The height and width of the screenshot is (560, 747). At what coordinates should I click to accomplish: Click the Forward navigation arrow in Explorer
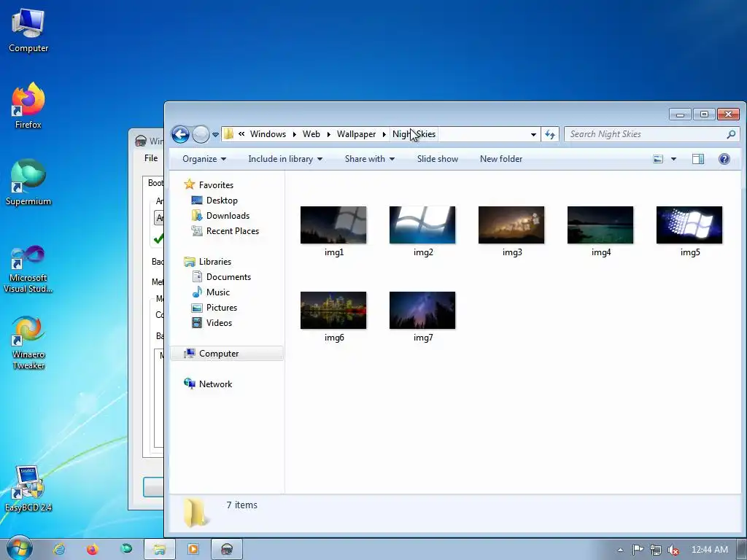point(201,134)
